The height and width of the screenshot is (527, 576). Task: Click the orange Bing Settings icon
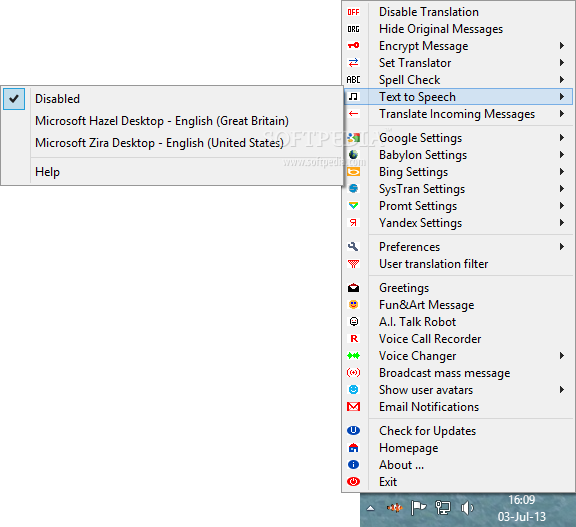(353, 172)
